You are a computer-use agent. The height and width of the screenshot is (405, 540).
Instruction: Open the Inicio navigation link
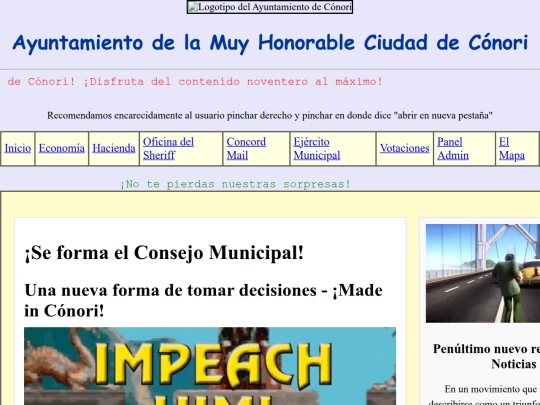click(x=18, y=148)
